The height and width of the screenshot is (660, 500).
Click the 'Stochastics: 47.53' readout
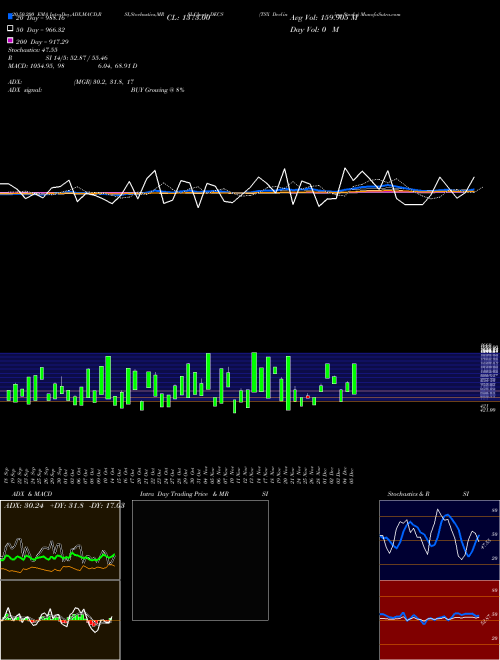pos(32,50)
